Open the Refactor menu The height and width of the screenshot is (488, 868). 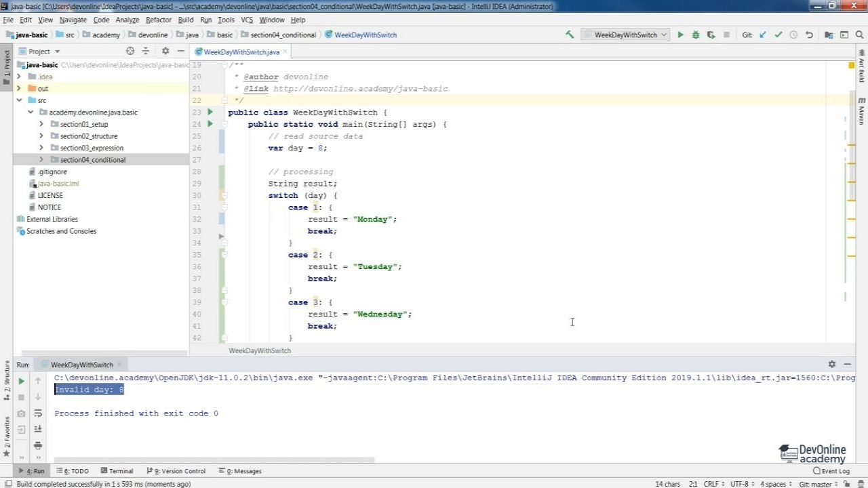(159, 20)
